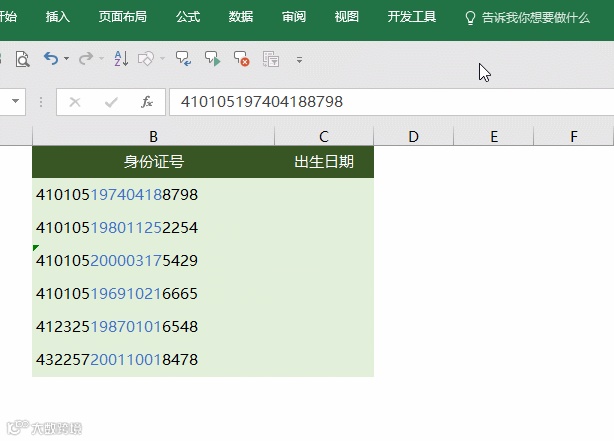Open the 视图 ribbon tab
The image size is (614, 441).
tap(347, 17)
